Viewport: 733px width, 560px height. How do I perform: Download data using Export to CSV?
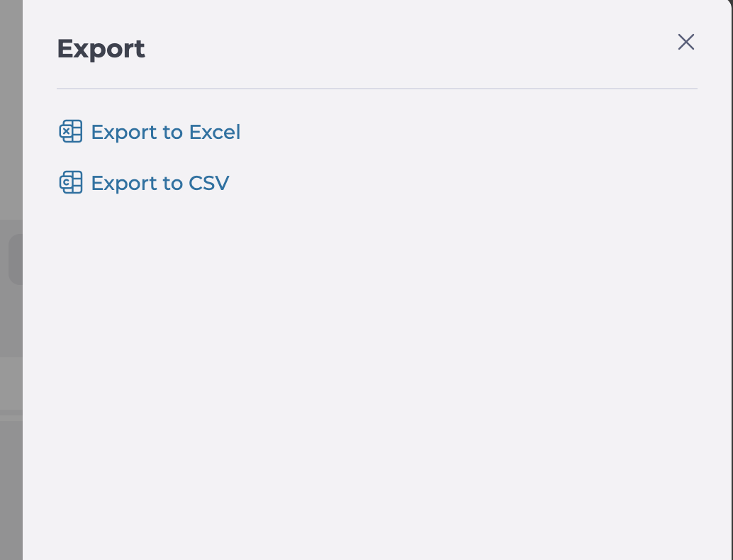click(x=144, y=183)
